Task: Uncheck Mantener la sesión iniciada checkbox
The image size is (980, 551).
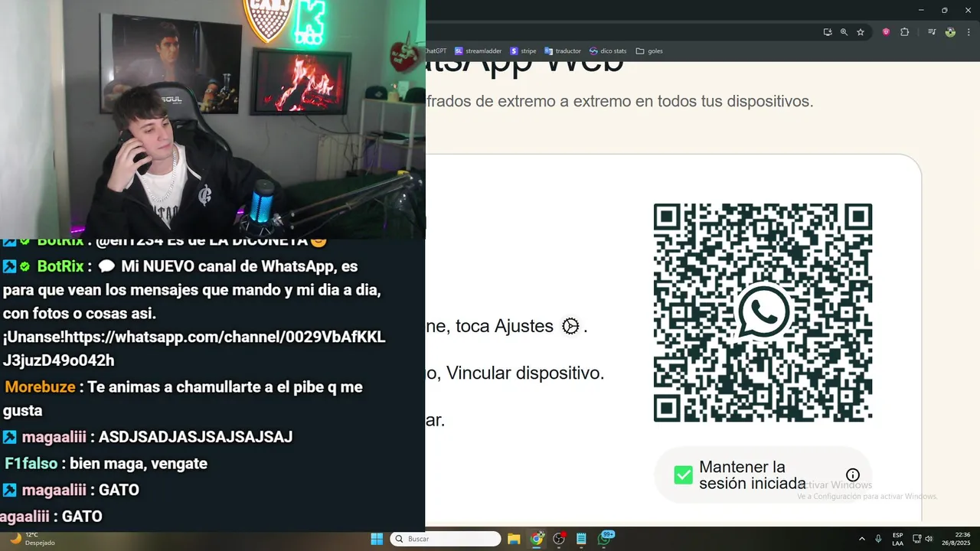Action: (683, 475)
